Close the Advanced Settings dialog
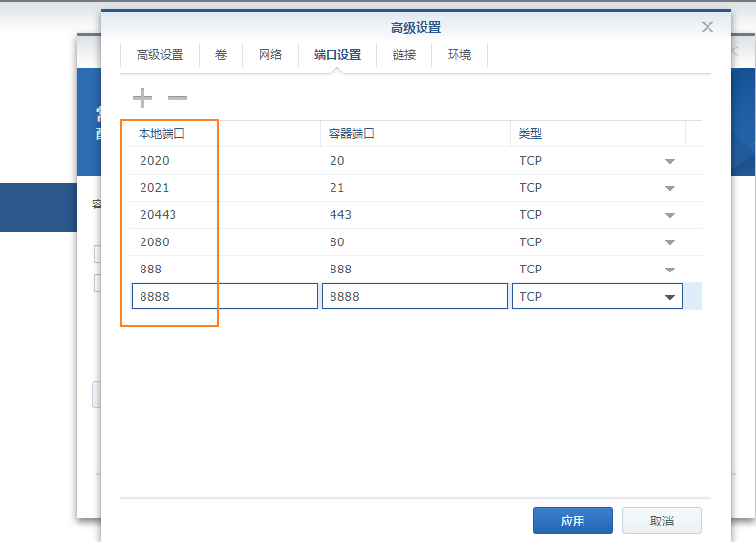The height and width of the screenshot is (542, 756). [x=708, y=27]
